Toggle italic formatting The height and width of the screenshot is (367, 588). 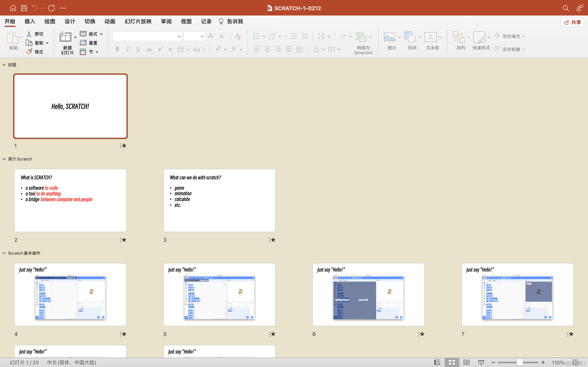point(128,49)
